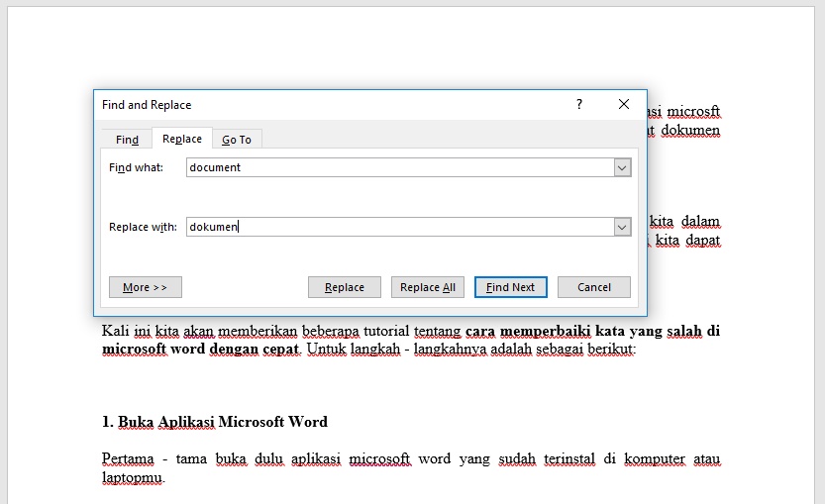The width and height of the screenshot is (825, 504).
Task: Click the word 'Pertama' in the document
Action: [x=128, y=458]
